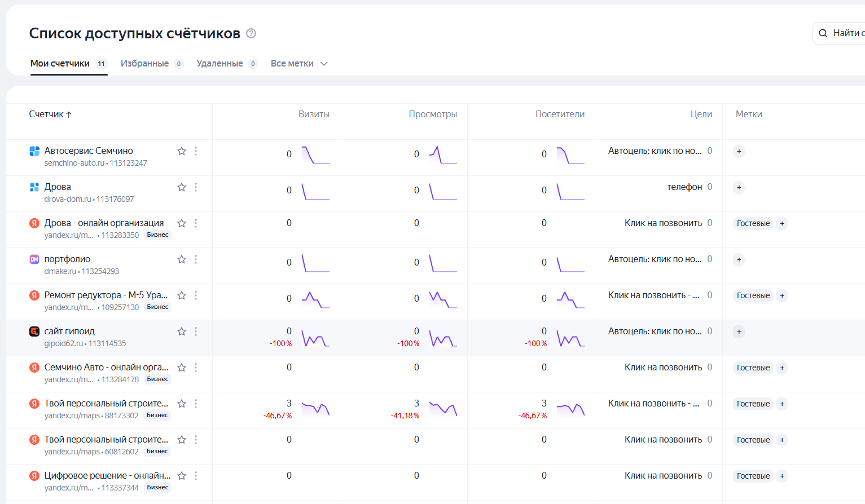Open the Автосервис Семчино counter
This screenshot has height=504, width=865.
pos(89,151)
